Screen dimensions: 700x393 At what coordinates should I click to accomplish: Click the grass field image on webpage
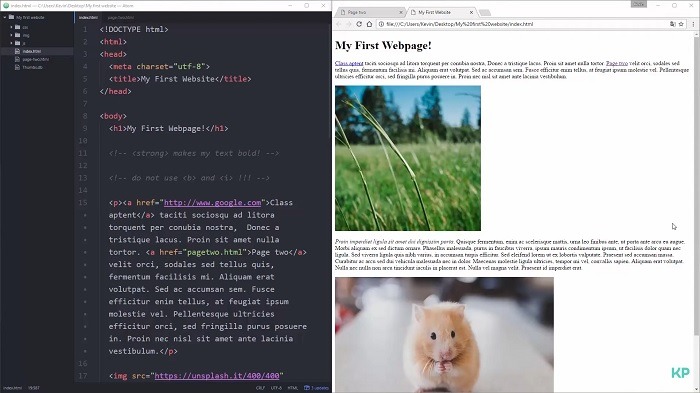408,158
